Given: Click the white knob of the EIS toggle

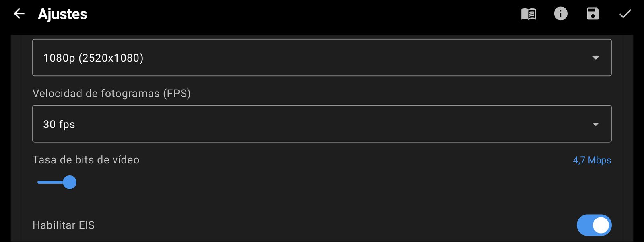Looking at the screenshot, I should click(x=601, y=225).
